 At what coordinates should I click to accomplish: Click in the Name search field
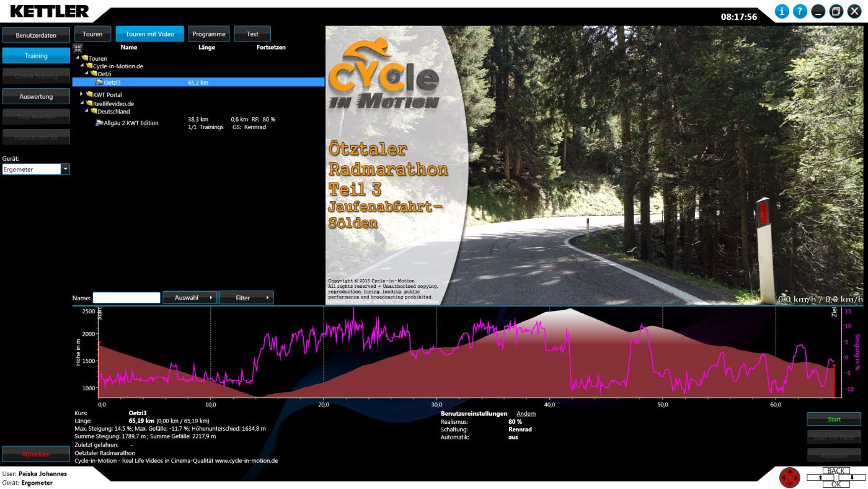(126, 298)
